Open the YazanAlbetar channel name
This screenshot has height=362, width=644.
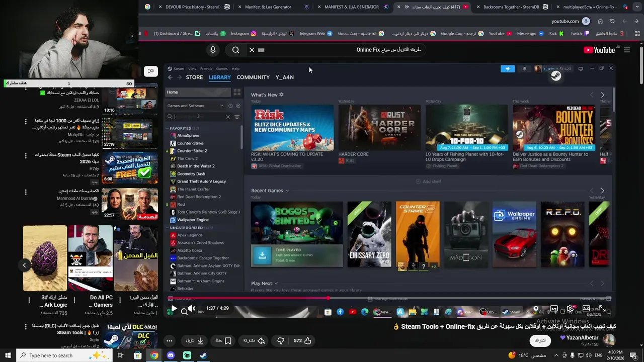click(582, 338)
